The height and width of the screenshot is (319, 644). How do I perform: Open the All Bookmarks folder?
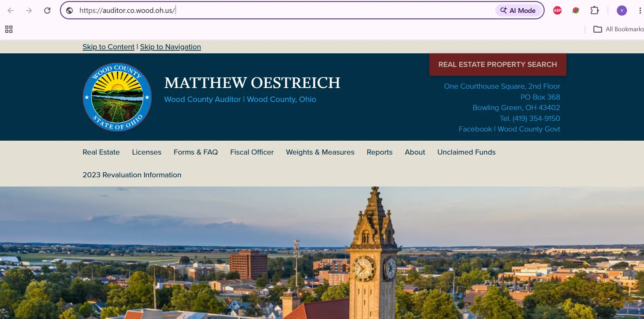click(x=618, y=29)
